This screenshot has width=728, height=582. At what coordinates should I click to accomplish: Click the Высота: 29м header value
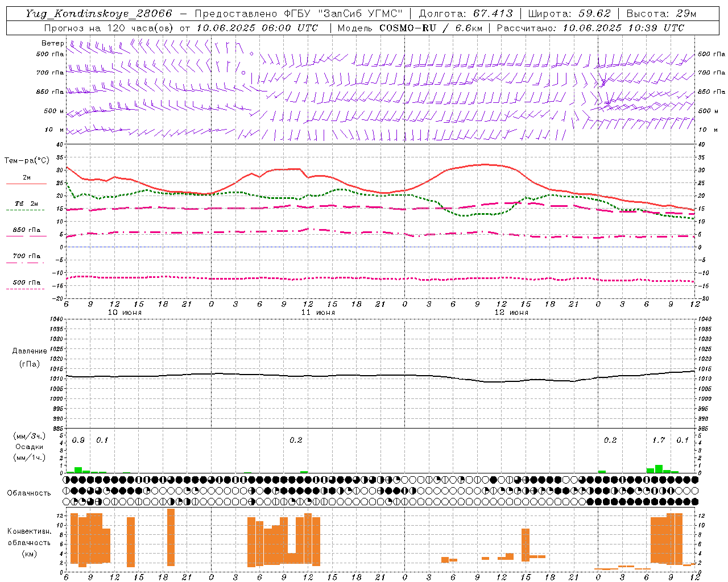click(661, 14)
